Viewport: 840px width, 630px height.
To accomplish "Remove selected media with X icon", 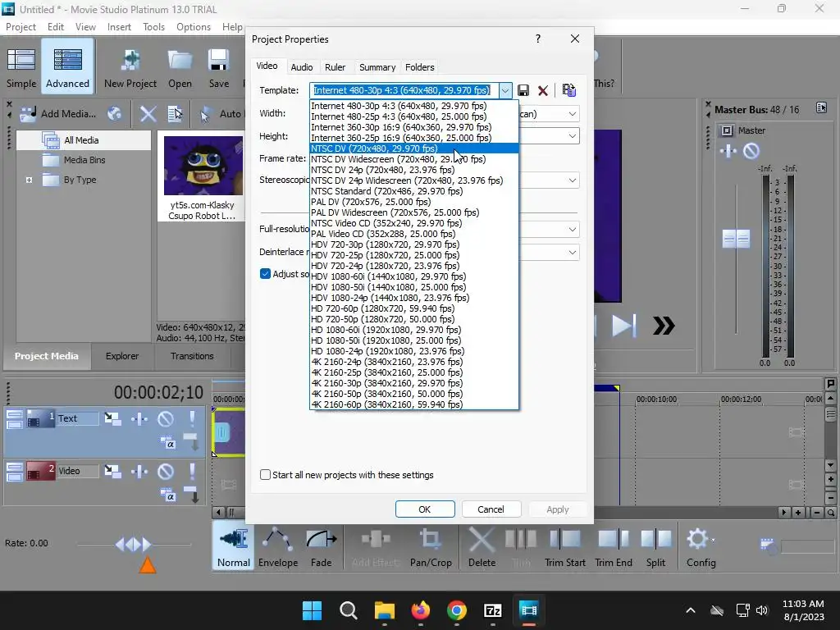I will tap(148, 113).
